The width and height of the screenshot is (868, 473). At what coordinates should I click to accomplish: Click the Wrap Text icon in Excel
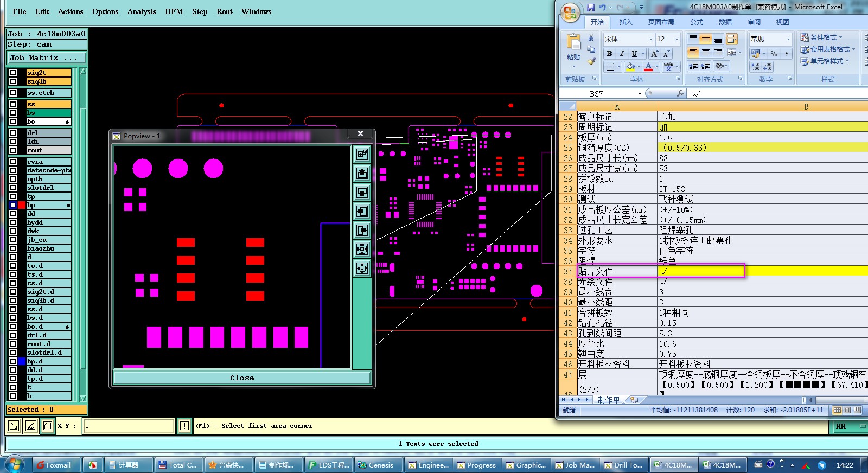click(x=732, y=39)
